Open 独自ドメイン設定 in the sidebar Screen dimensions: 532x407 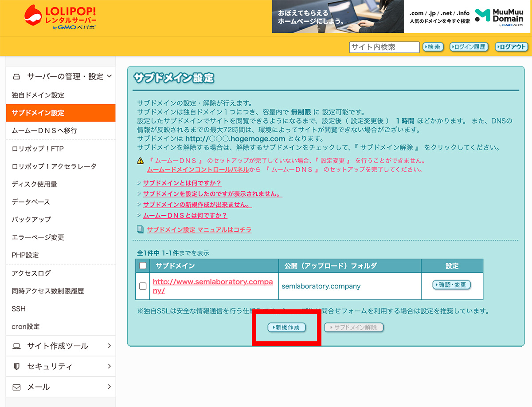tap(38, 95)
